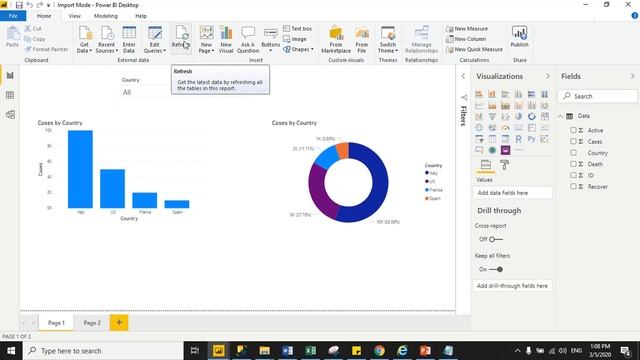Image resolution: width=640 pixels, height=360 pixels.
Task: Insert a New Visual
Action: [x=226, y=40]
